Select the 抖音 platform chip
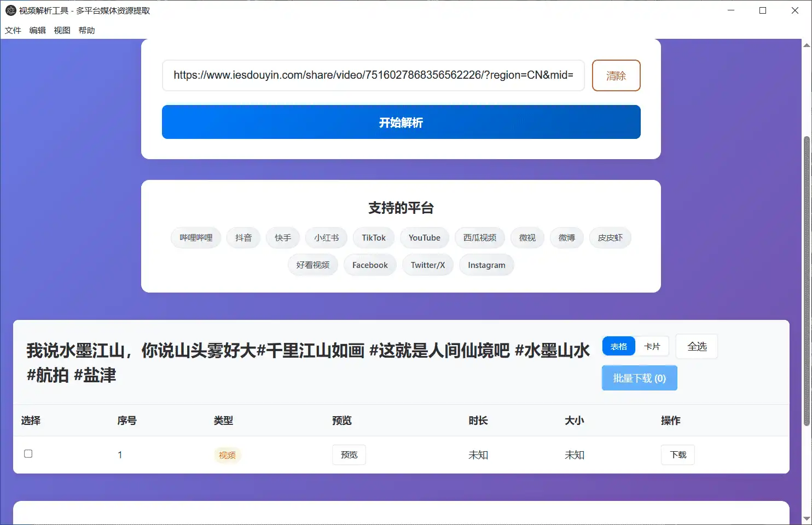The width and height of the screenshot is (812, 525). (243, 237)
